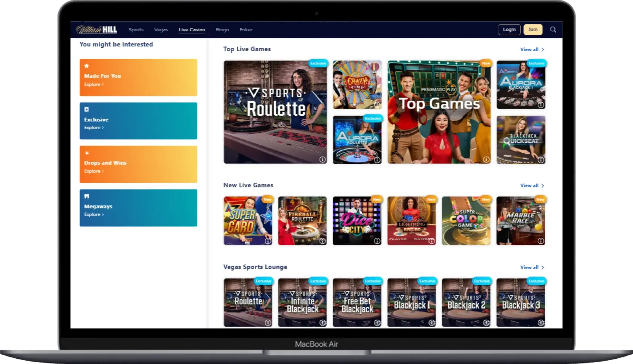633x364 pixels.
Task: Open info icon on Super Card tile
Action: [268, 241]
